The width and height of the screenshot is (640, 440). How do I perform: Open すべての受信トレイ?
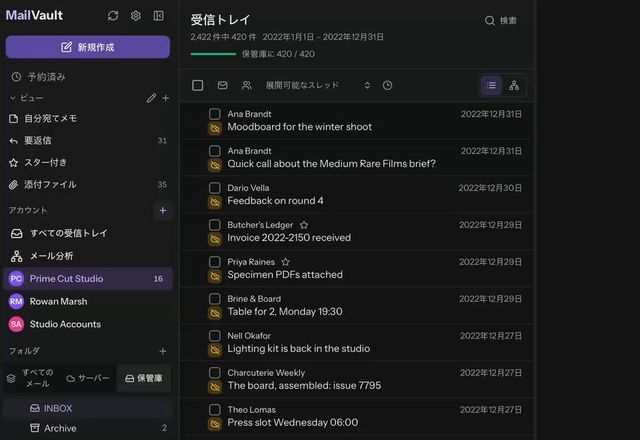(x=88, y=233)
